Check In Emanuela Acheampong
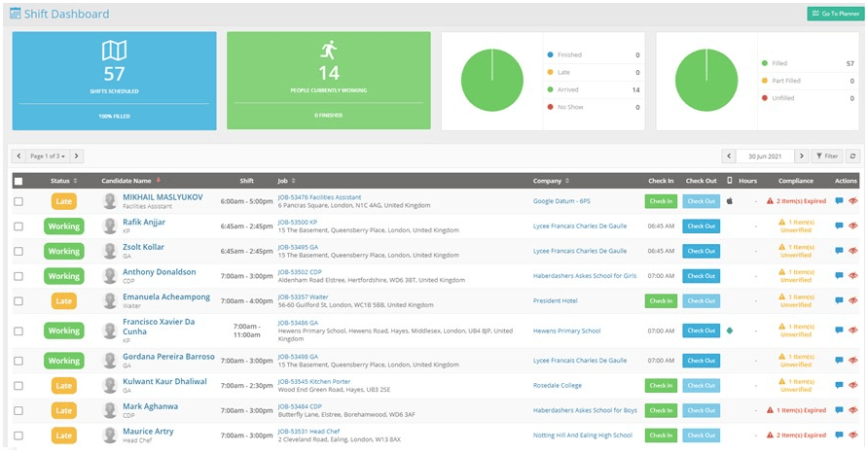The image size is (868, 453). [x=661, y=300]
